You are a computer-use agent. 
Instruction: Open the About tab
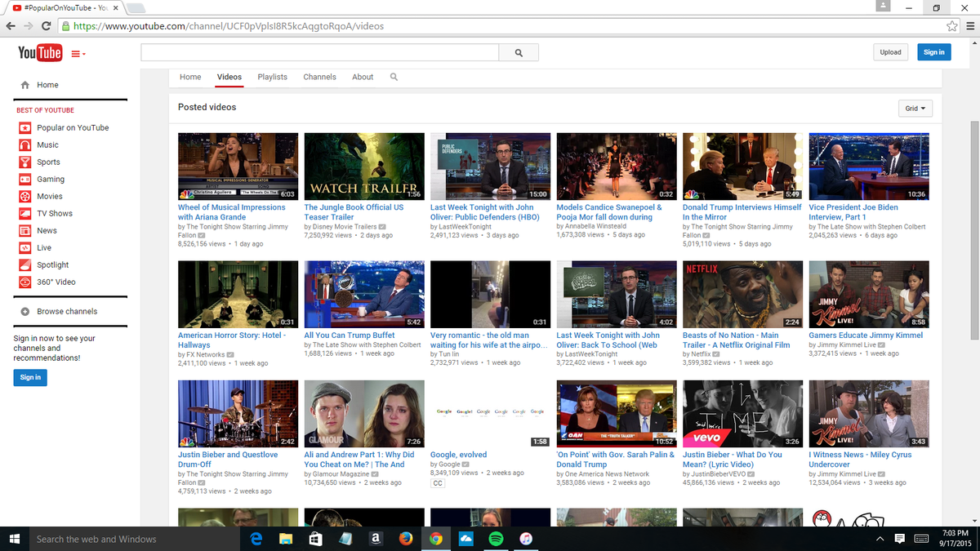click(x=363, y=77)
